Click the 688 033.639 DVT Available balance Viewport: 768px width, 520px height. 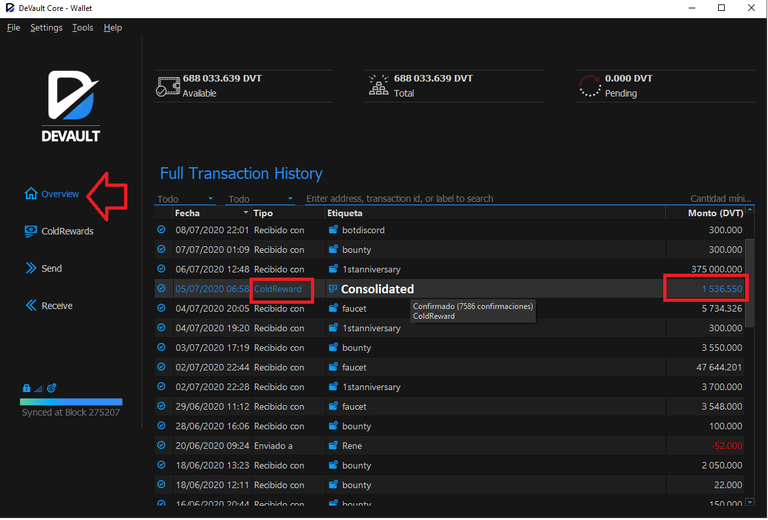click(x=222, y=78)
